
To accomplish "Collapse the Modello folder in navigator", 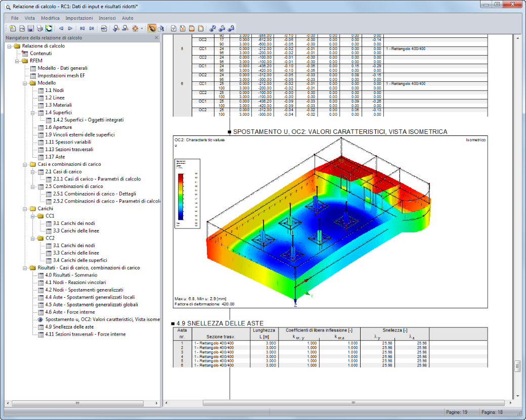I will (x=25, y=83).
